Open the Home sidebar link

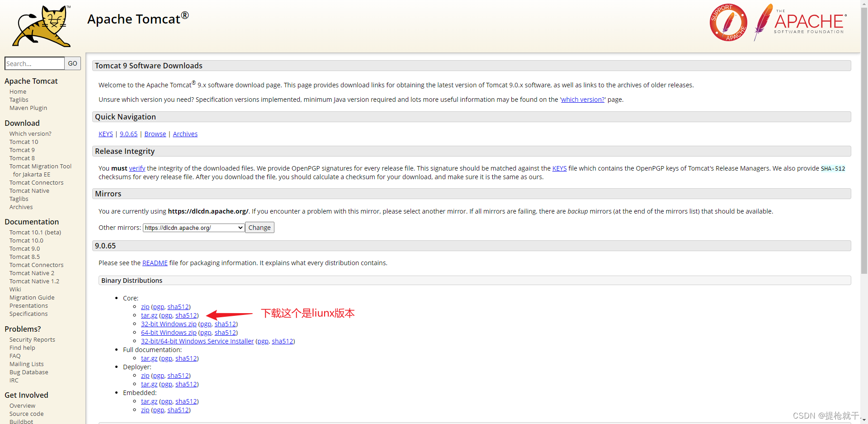point(18,92)
